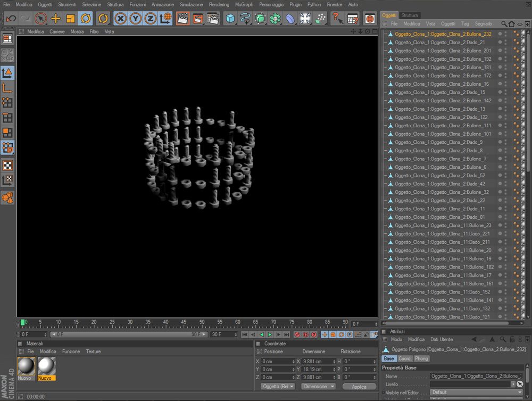Viewport: 532px width, 401px height.
Task: Click the Undo arrow icon
Action: pyautogui.click(x=11, y=18)
